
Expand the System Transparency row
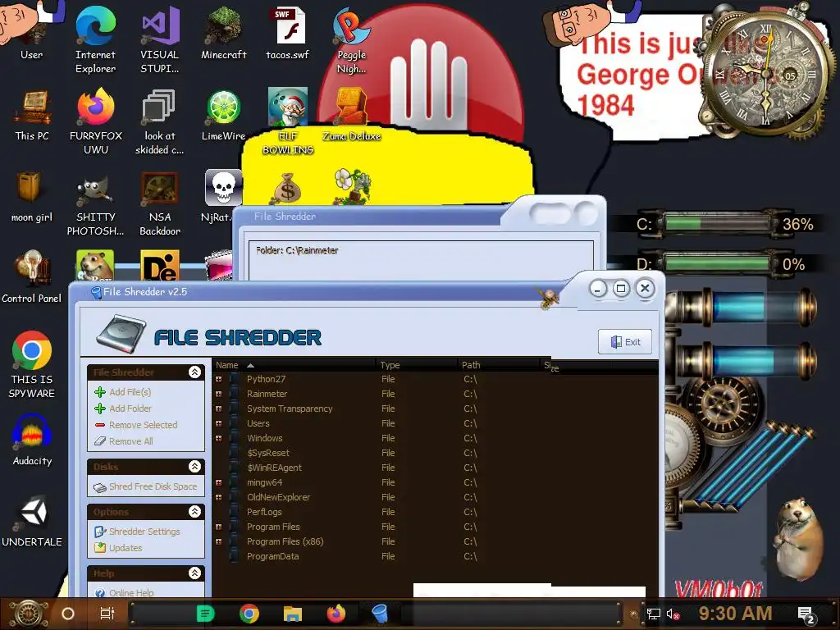click(x=218, y=409)
